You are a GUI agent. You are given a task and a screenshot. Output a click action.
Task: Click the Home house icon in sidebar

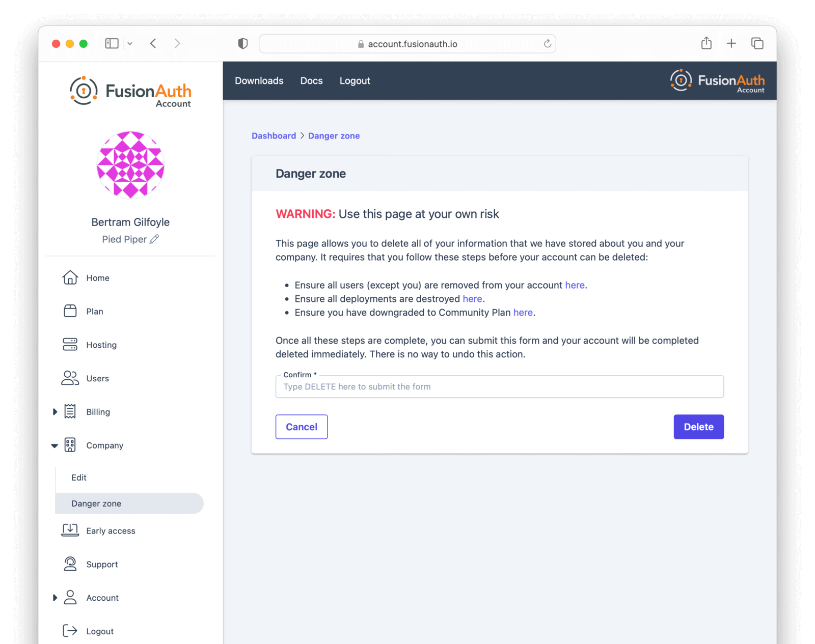(70, 277)
